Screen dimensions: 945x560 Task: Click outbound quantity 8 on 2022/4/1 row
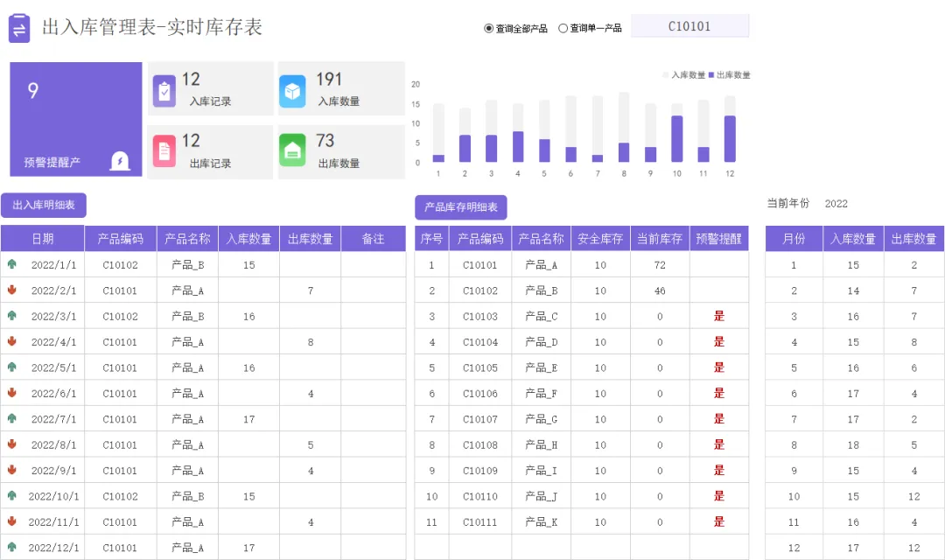pos(311,342)
